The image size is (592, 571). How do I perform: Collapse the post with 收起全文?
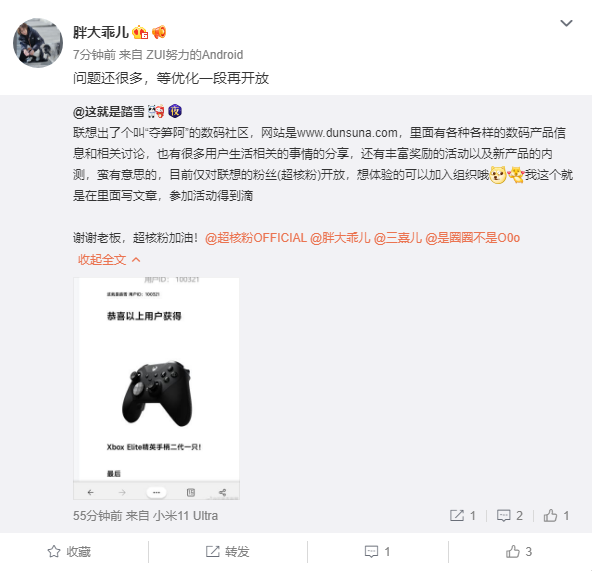tap(109, 260)
